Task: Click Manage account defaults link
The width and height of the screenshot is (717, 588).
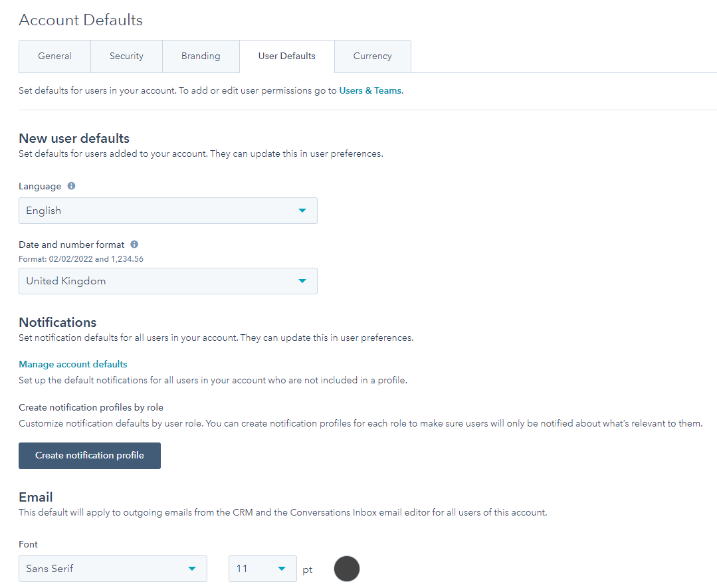Action: [x=72, y=364]
